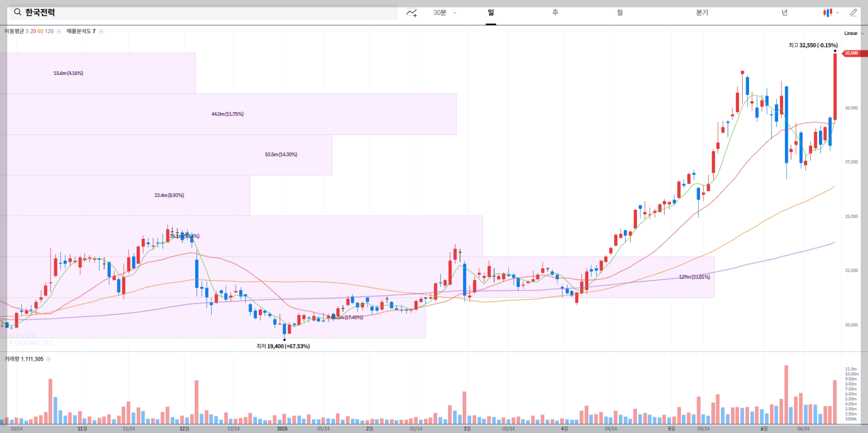This screenshot has width=868, height=433.
Task: Open the Linear scale dropdown
Action: [x=854, y=33]
